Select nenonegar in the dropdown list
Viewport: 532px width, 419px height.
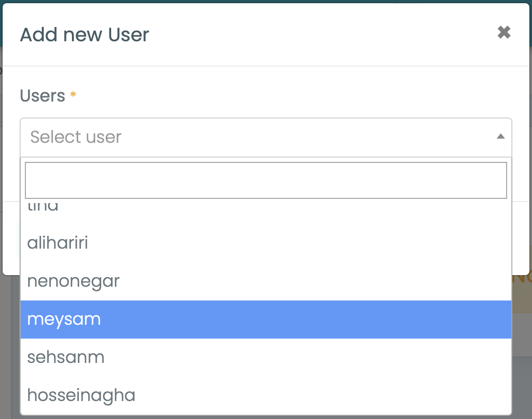coord(74,281)
